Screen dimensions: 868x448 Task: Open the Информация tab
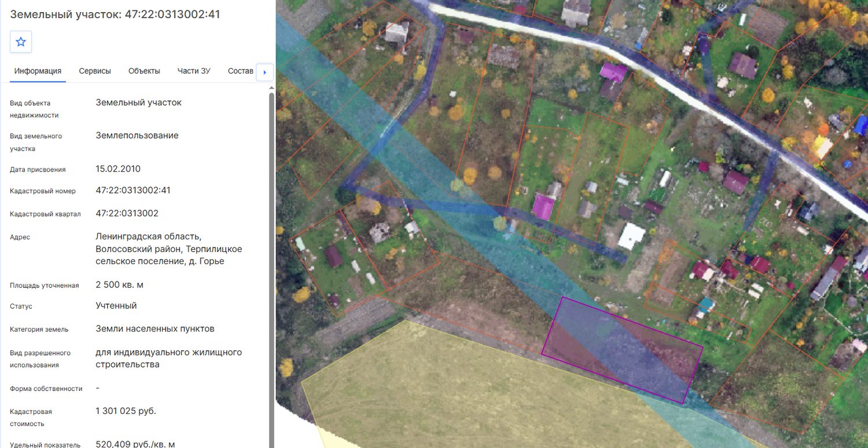(x=38, y=71)
